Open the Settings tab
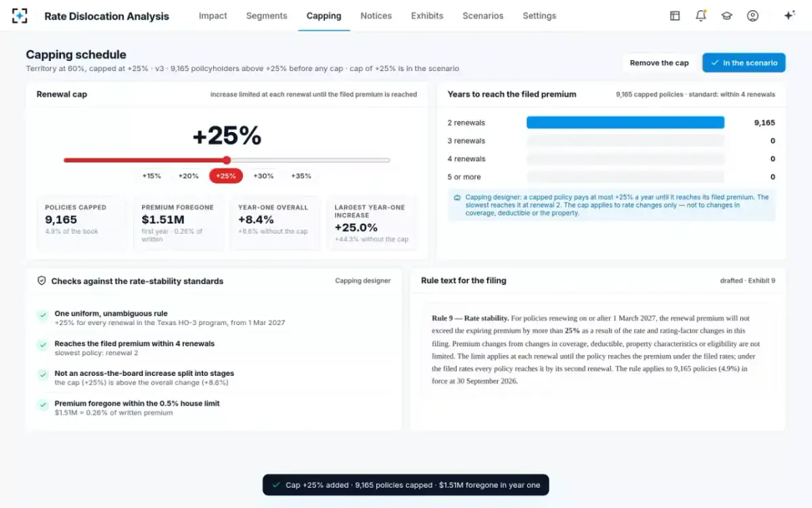The width and height of the screenshot is (812, 508). pos(539,16)
